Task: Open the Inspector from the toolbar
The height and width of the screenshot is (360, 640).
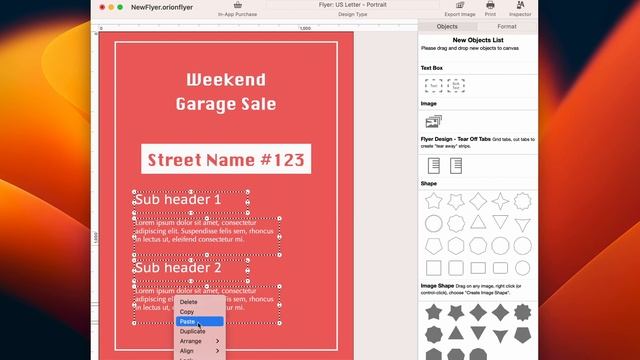Action: (x=520, y=5)
